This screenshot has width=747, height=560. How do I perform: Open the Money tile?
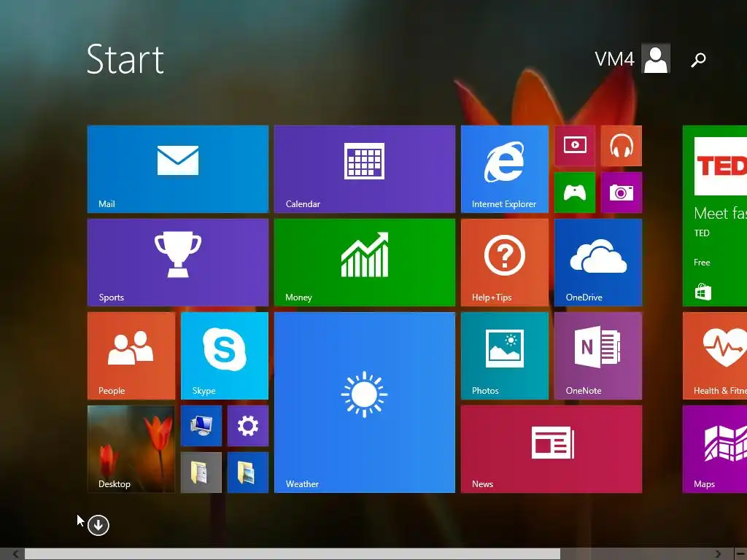(x=365, y=262)
